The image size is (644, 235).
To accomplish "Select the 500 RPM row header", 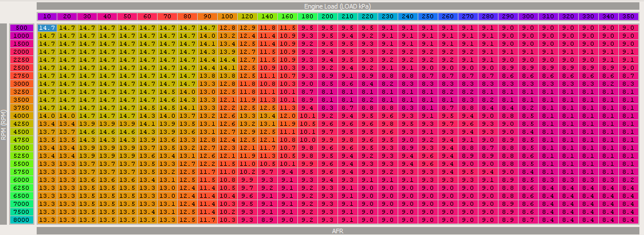I will pyautogui.click(x=22, y=27).
